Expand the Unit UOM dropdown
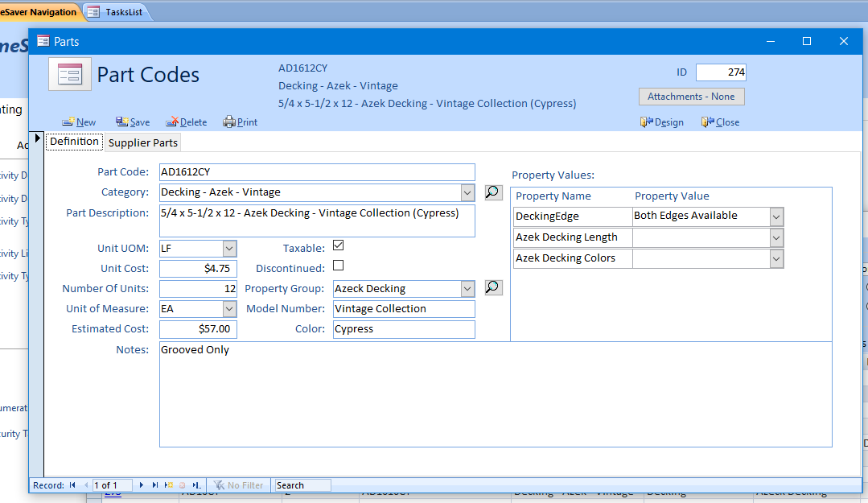 click(229, 249)
